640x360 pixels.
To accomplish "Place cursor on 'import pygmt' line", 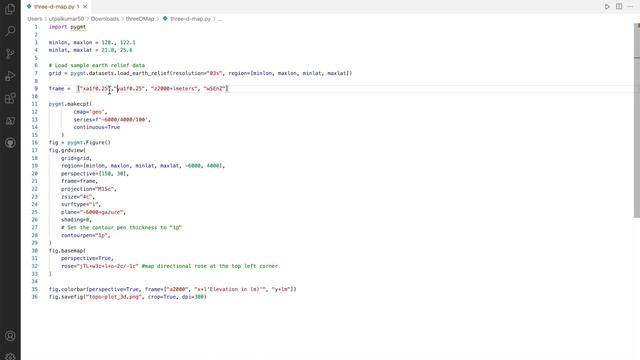I will (x=67, y=27).
